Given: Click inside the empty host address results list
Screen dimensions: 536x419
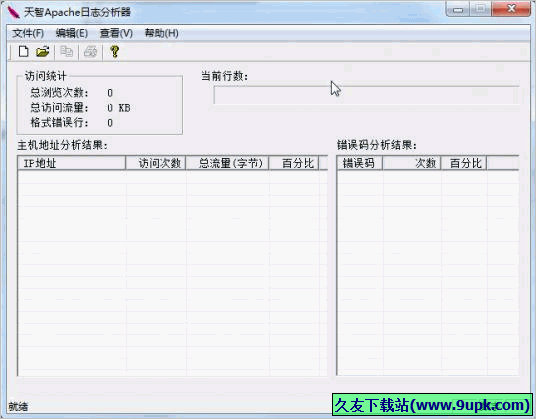Looking at the screenshot, I should [173, 273].
